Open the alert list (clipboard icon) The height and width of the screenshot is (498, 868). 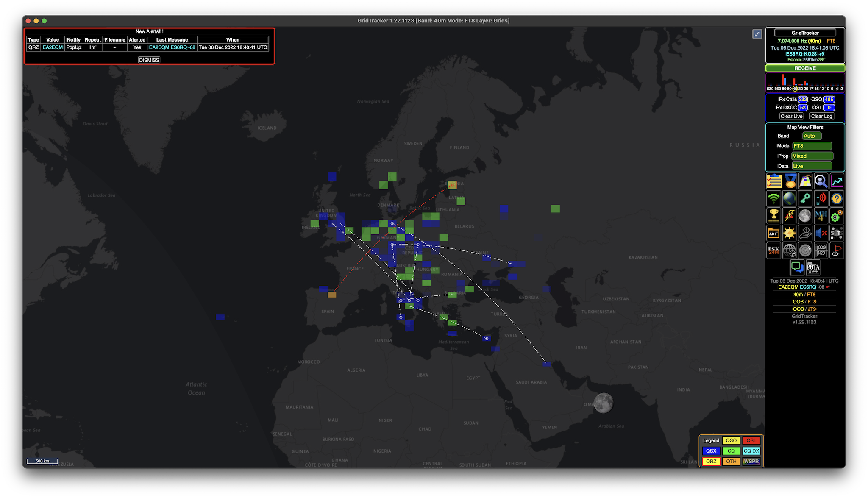[773, 181]
